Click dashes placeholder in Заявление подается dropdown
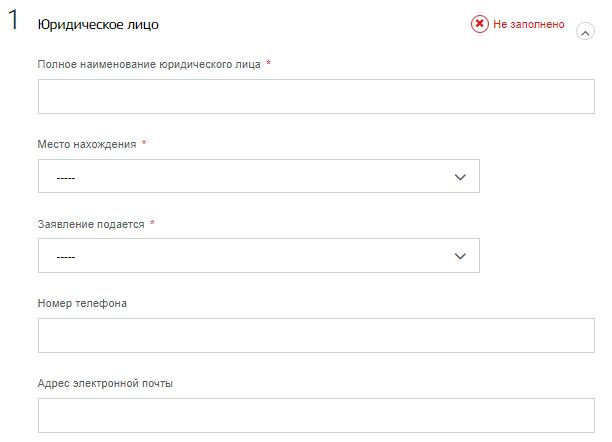Screen dimensions: 612x442 (x=66, y=257)
